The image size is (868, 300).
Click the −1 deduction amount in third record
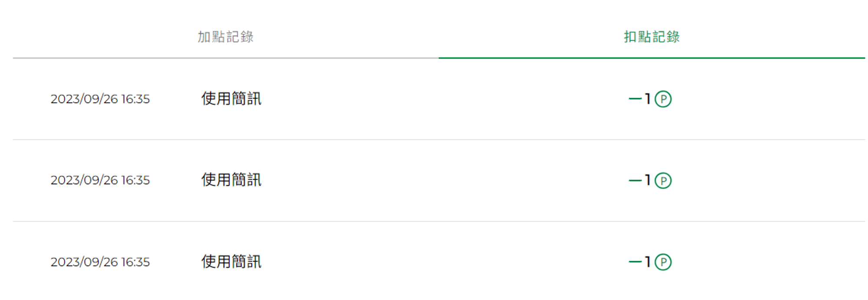coord(639,262)
